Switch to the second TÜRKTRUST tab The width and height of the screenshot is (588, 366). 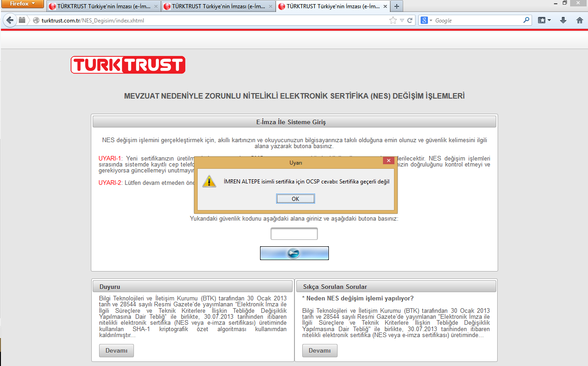(218, 6)
